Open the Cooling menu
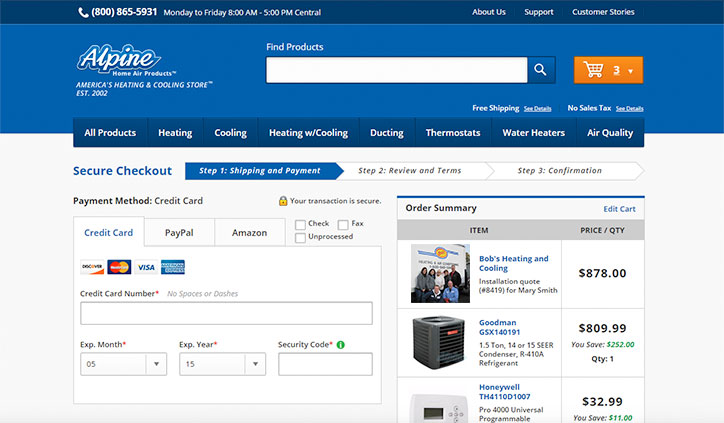Image resolution: width=724 pixels, height=423 pixels. pyautogui.click(x=230, y=133)
